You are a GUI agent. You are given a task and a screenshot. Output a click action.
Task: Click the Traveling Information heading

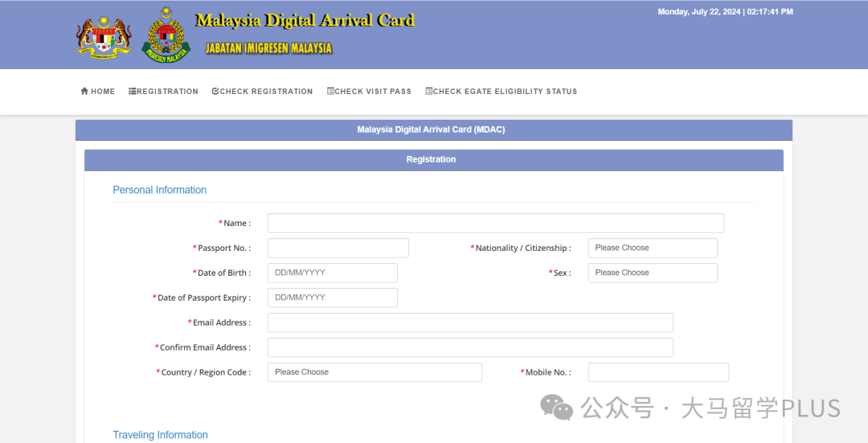click(x=161, y=435)
